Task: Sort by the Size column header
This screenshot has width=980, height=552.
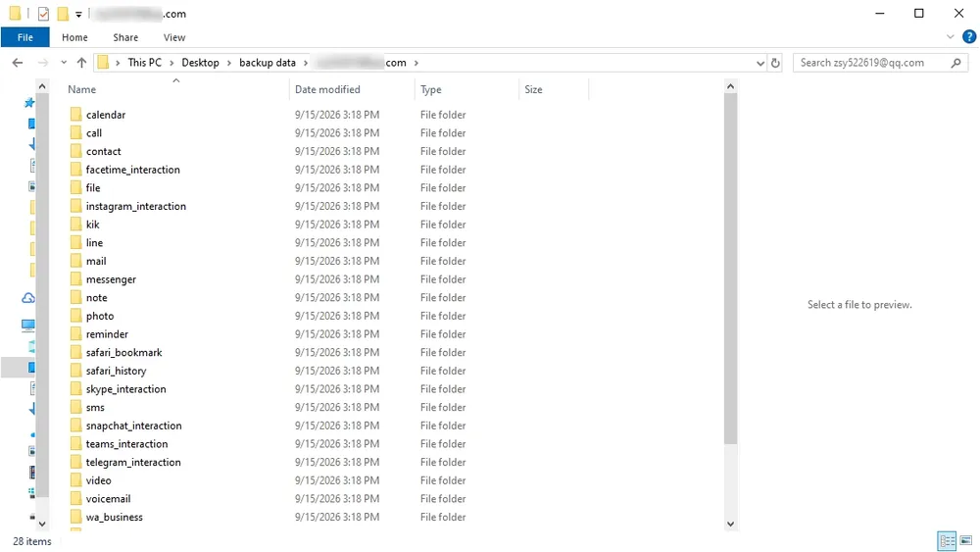Action: pyautogui.click(x=533, y=89)
